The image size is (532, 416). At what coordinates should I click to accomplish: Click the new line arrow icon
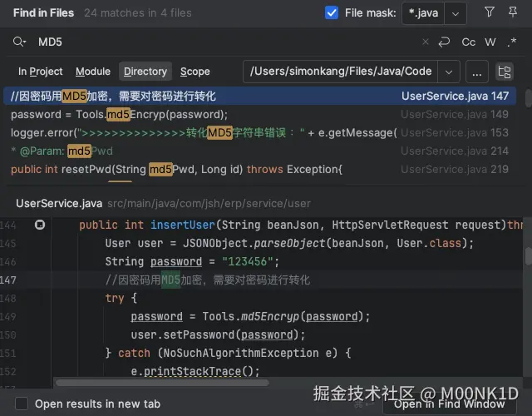(x=444, y=42)
